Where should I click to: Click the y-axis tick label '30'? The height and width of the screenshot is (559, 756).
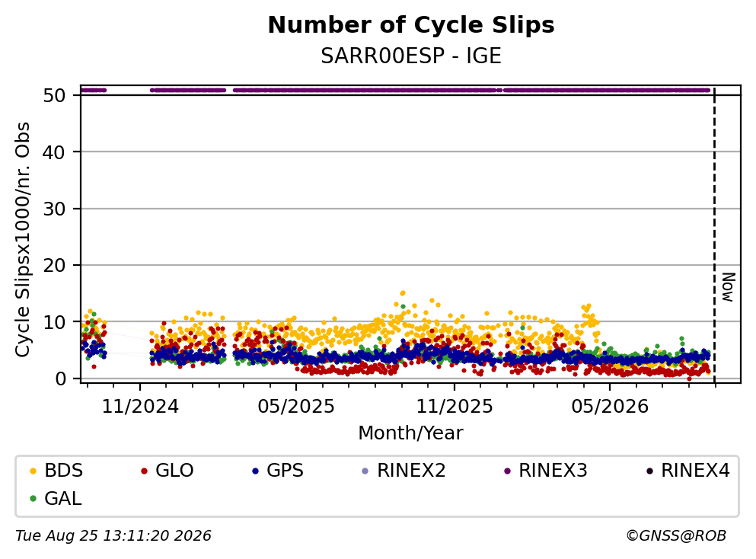pyautogui.click(x=54, y=209)
